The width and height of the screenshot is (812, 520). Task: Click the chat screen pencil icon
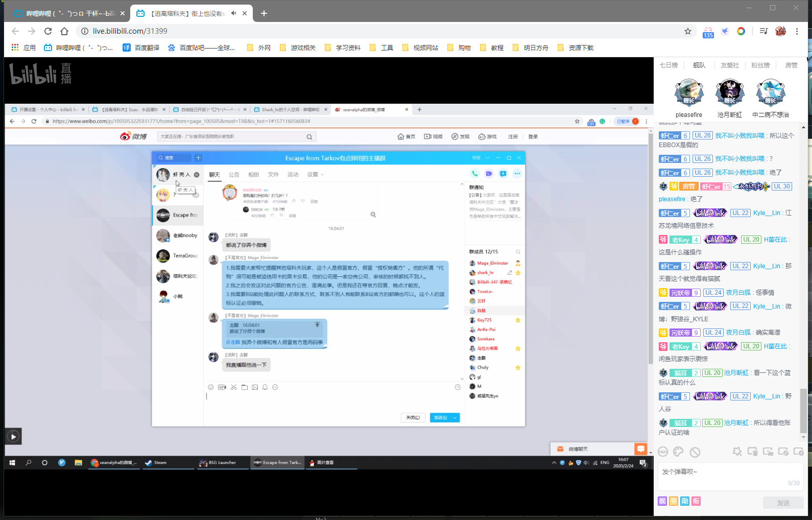(x=783, y=452)
